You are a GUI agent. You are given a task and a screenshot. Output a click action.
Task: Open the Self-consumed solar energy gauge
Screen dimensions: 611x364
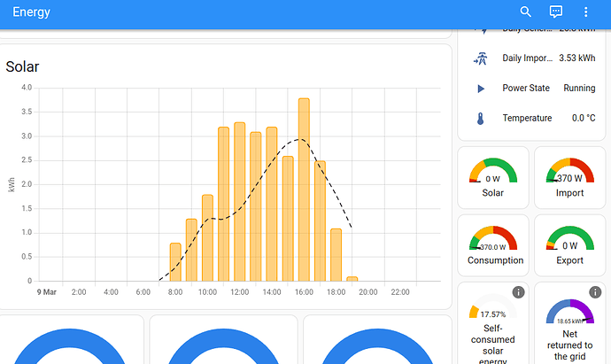tap(493, 323)
